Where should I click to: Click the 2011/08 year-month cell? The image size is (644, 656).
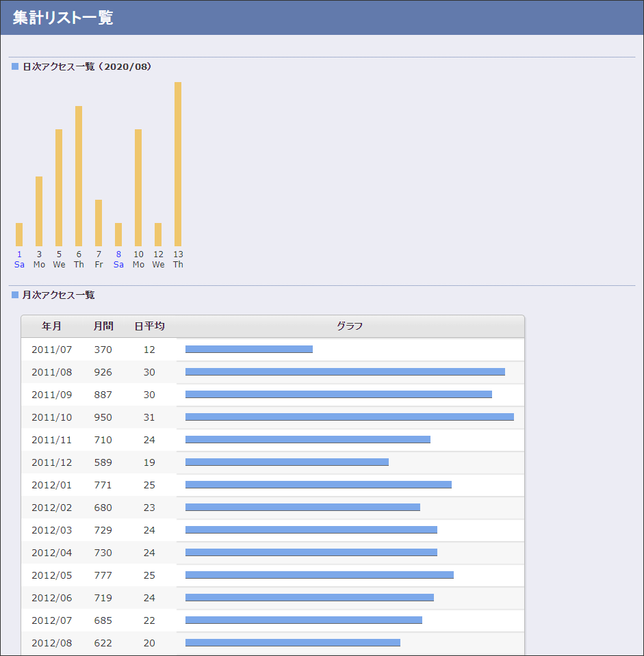pyautogui.click(x=51, y=372)
